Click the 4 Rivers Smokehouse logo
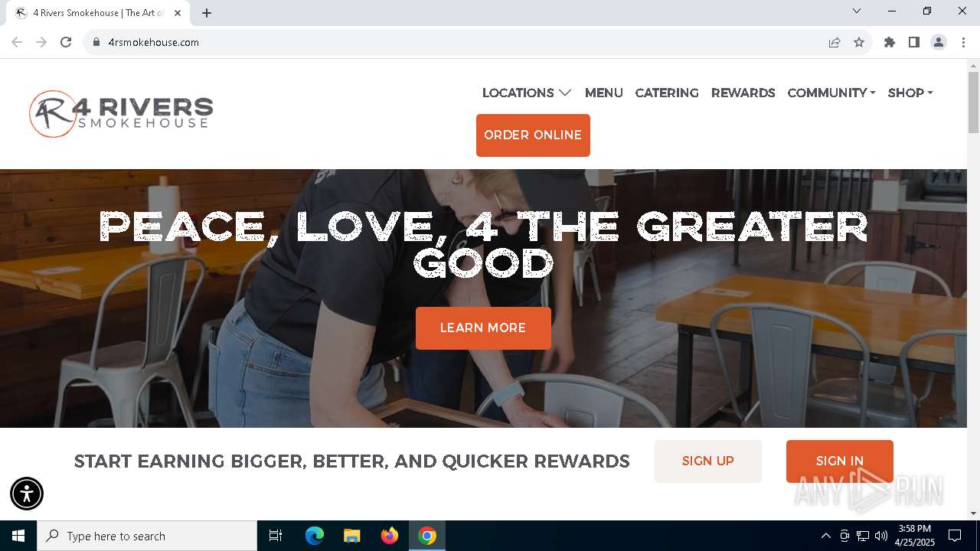The height and width of the screenshot is (551, 980). tap(121, 114)
